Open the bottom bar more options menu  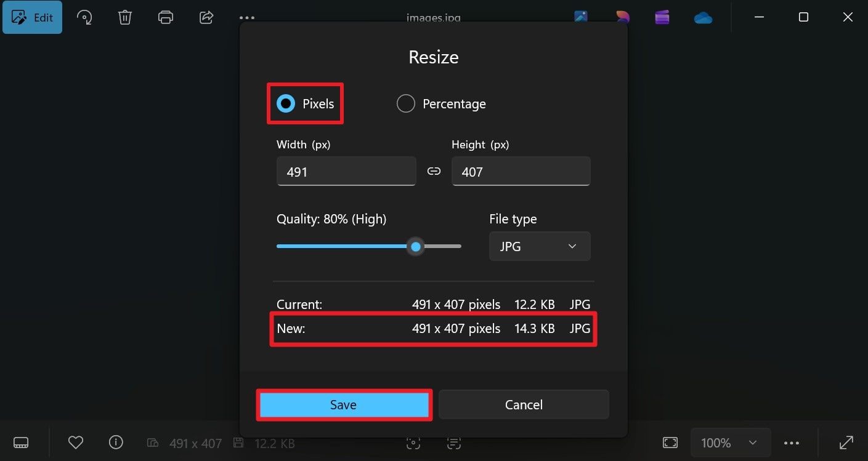[x=792, y=443]
